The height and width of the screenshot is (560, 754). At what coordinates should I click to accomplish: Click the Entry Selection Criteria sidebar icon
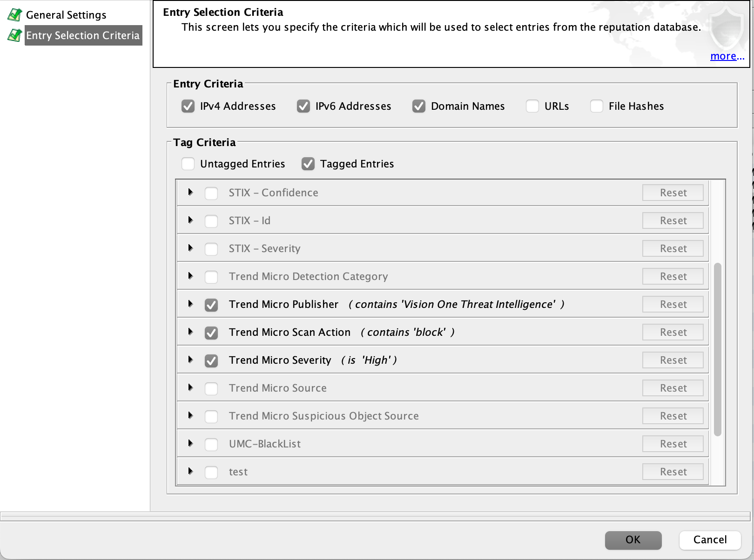coord(14,35)
